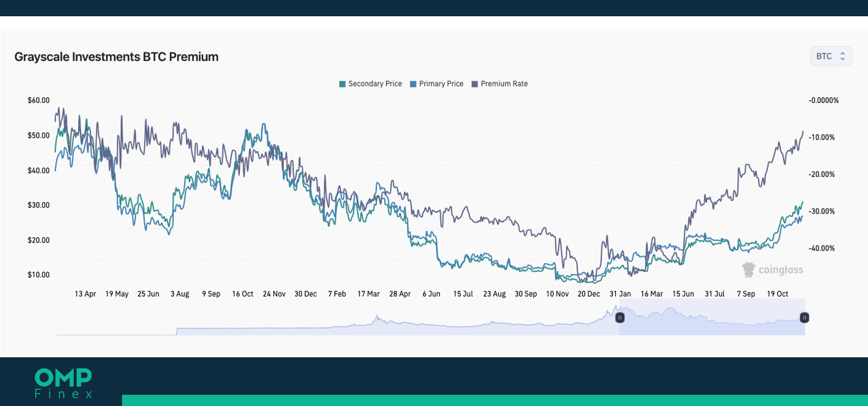Click the 17 Mar date label

(368, 293)
